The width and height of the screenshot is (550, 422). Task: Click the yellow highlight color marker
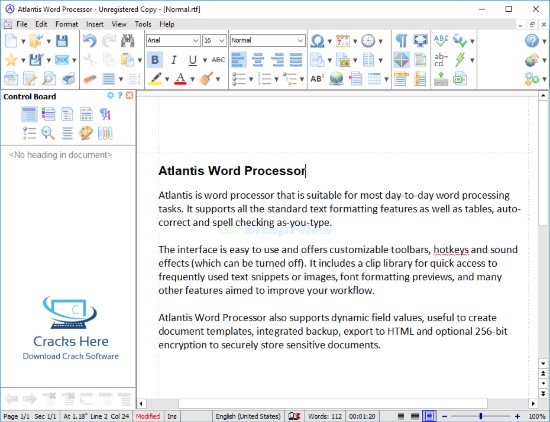[x=155, y=79]
